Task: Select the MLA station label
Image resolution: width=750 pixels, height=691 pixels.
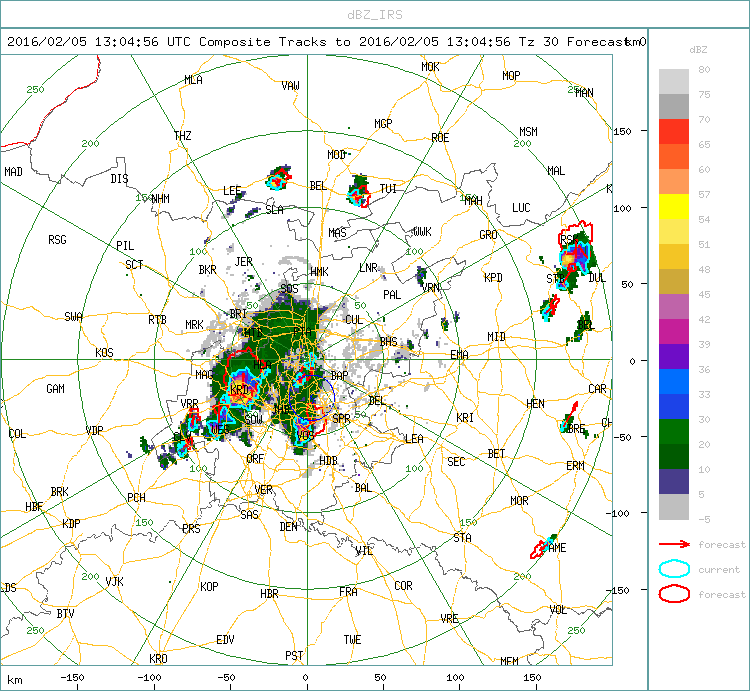Action: [x=194, y=80]
